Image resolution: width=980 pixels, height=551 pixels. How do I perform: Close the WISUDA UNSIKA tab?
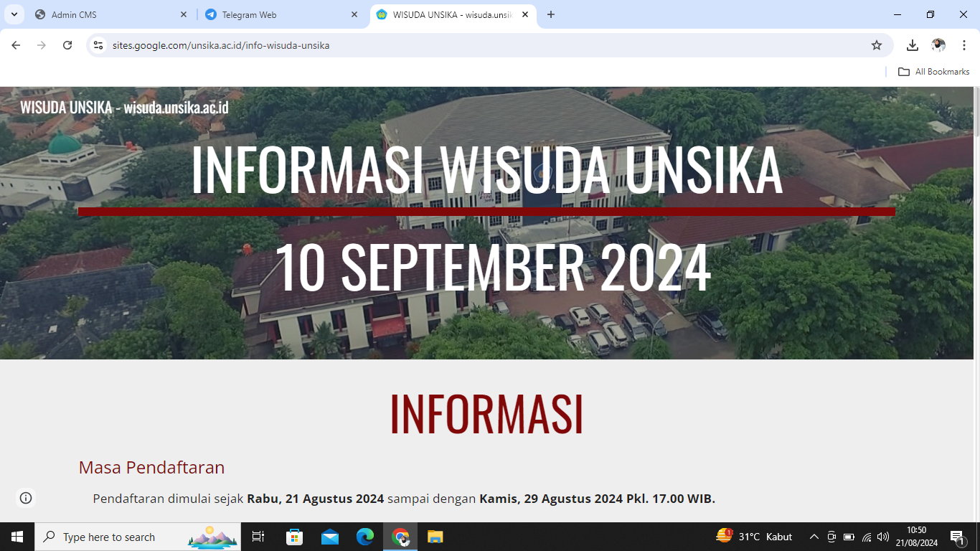coord(525,14)
